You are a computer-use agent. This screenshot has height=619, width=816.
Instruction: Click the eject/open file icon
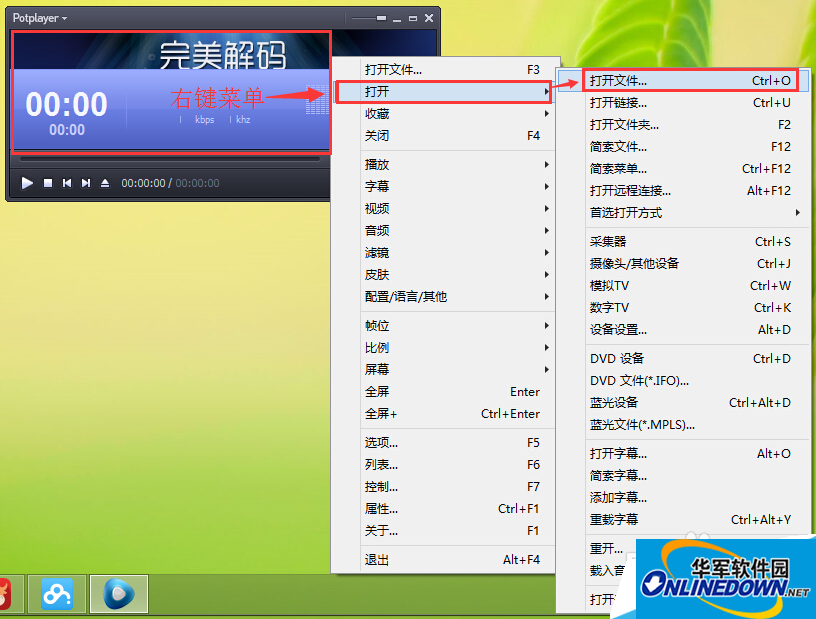(x=105, y=183)
